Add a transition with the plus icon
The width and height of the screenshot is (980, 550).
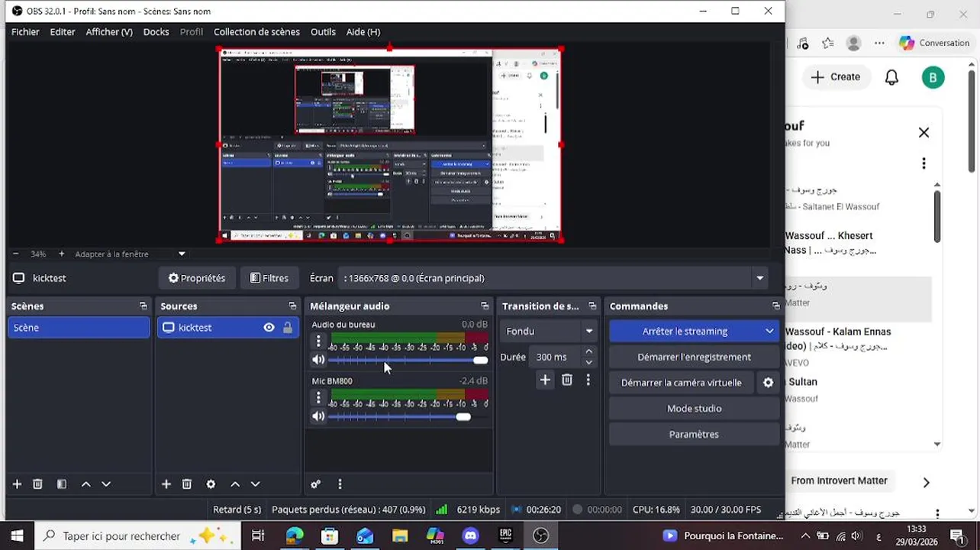pos(545,380)
